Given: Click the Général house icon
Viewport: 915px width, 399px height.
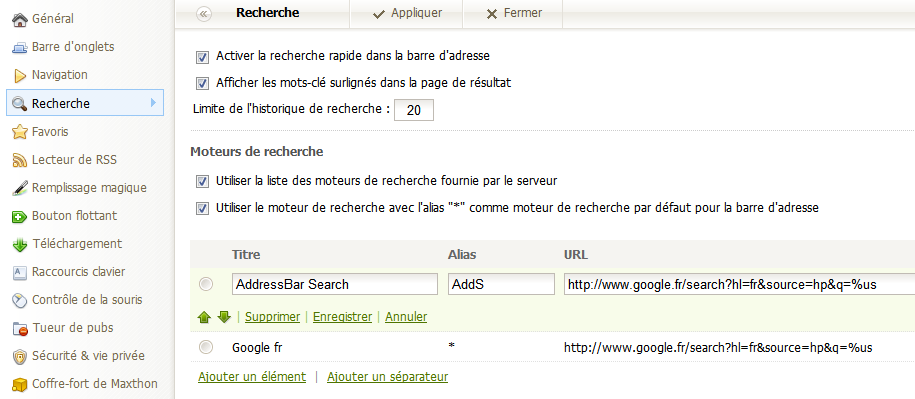Looking at the screenshot, I should coord(20,19).
